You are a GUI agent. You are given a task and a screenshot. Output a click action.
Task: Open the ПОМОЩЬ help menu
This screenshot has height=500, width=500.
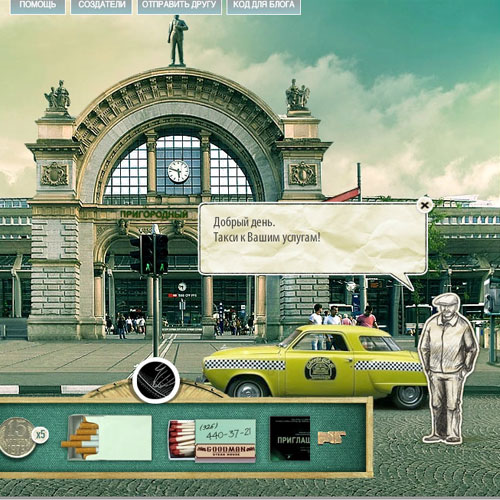click(x=38, y=6)
